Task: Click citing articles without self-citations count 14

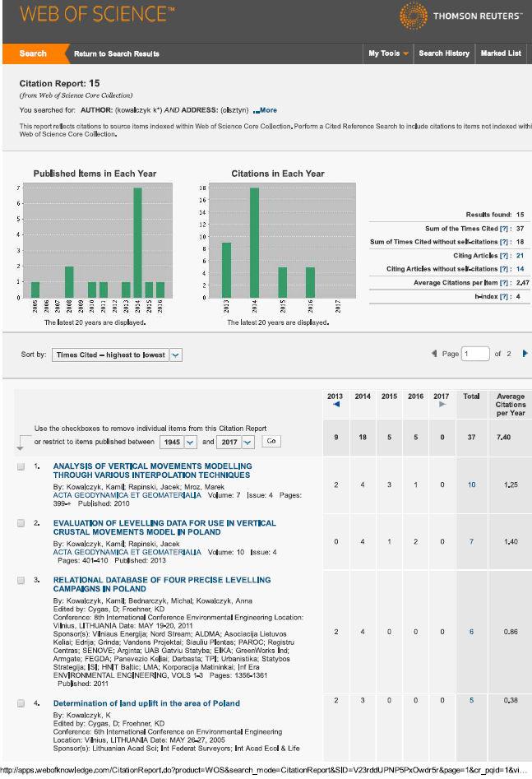Action: (520, 269)
